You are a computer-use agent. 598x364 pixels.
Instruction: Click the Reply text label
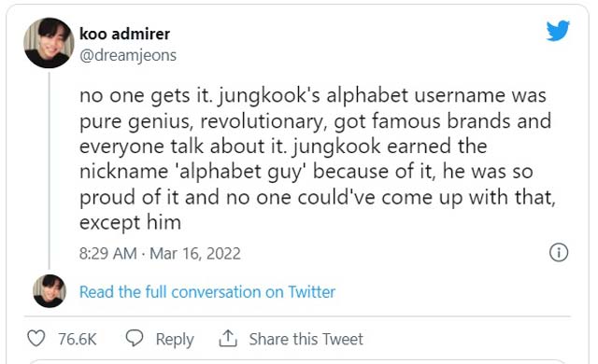pyautogui.click(x=175, y=339)
